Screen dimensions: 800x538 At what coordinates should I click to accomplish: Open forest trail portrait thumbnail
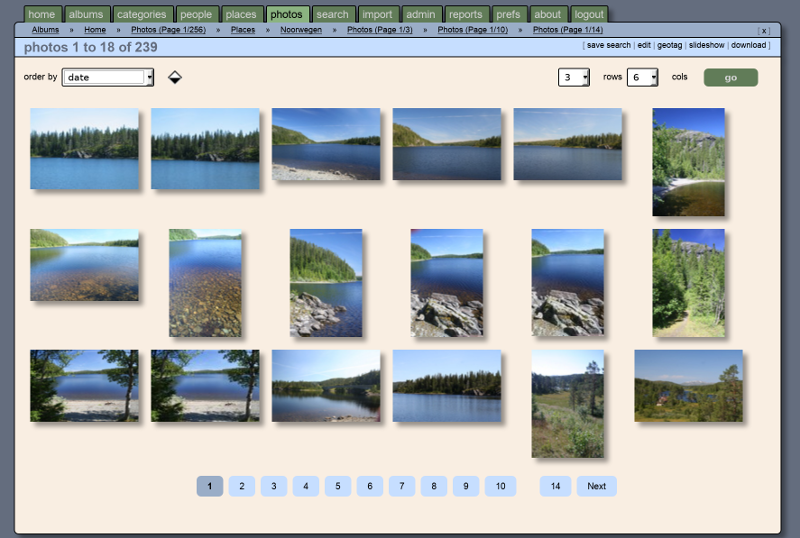(x=688, y=283)
